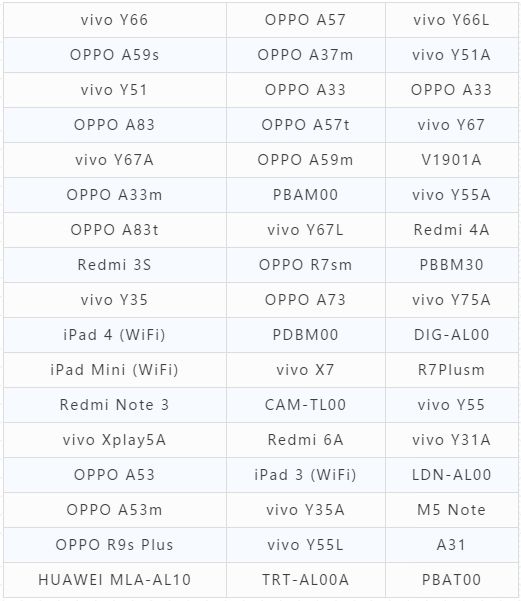Click the Redmi 3S entry

click(x=115, y=265)
